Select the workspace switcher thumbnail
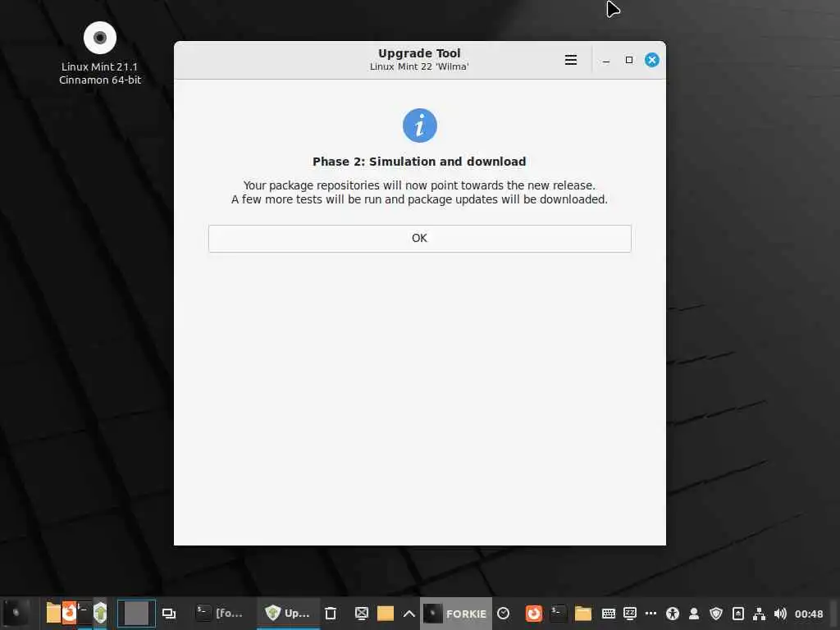 [x=136, y=614]
